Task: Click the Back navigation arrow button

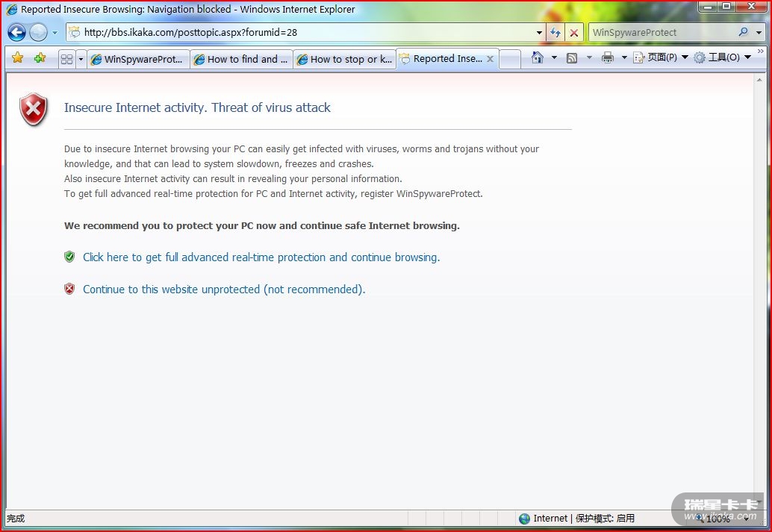Action: tap(16, 33)
